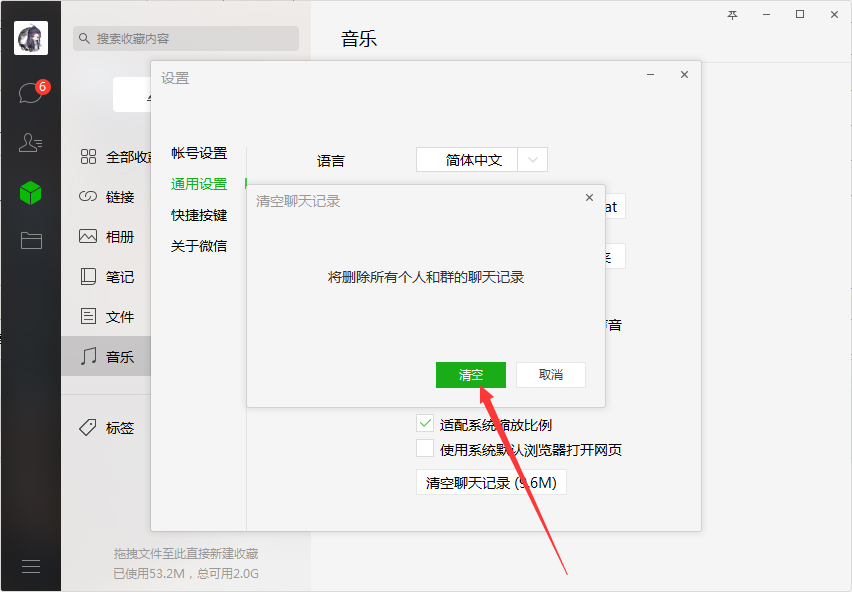852x592 pixels.
Task: Open the Chats icon with unread badge
Action: tap(30, 90)
